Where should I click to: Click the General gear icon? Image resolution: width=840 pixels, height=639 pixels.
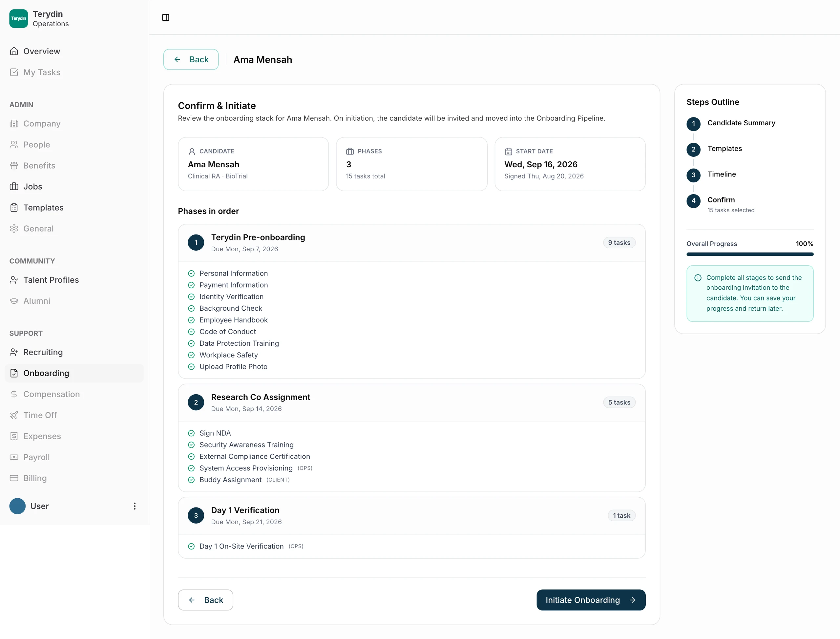14,229
